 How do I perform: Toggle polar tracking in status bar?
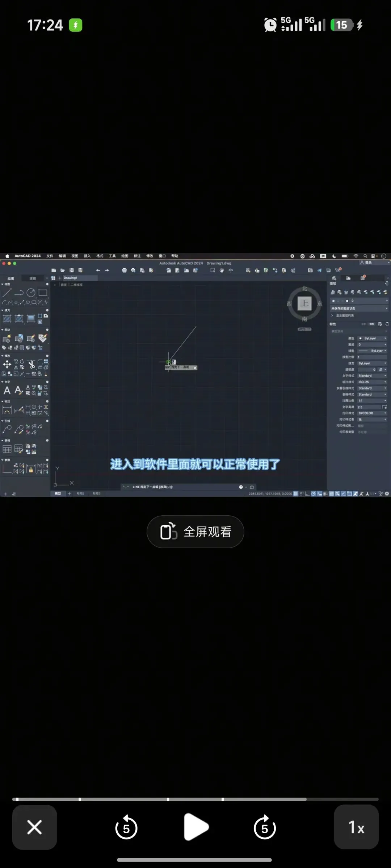(x=314, y=494)
